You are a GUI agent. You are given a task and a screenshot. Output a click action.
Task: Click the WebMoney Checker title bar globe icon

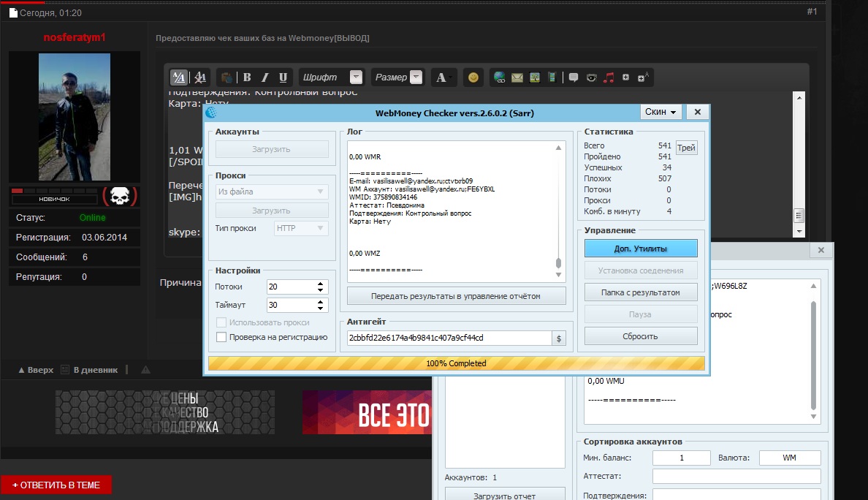click(x=211, y=113)
